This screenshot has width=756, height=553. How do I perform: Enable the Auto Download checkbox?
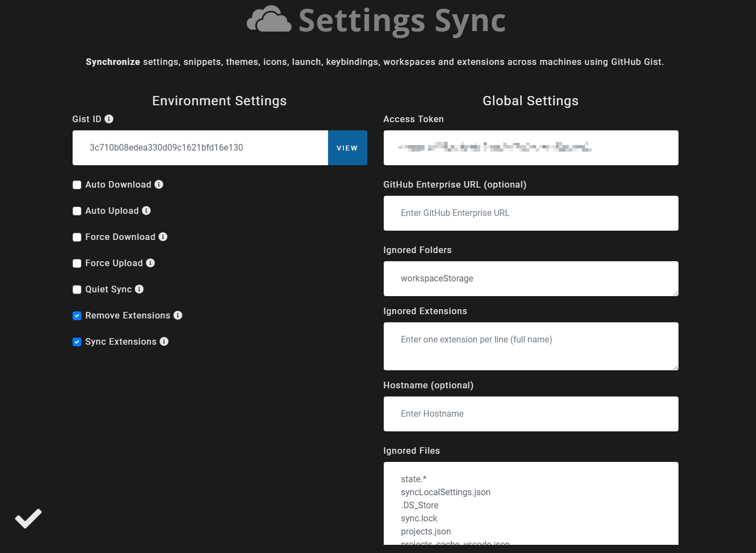click(x=77, y=185)
